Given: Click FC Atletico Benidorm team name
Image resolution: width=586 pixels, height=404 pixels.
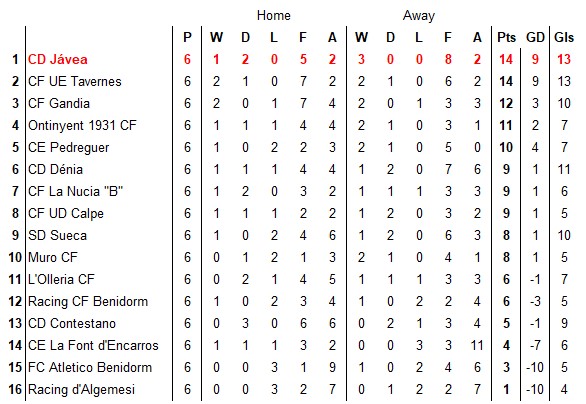Looking at the screenshot, I should (90, 368).
